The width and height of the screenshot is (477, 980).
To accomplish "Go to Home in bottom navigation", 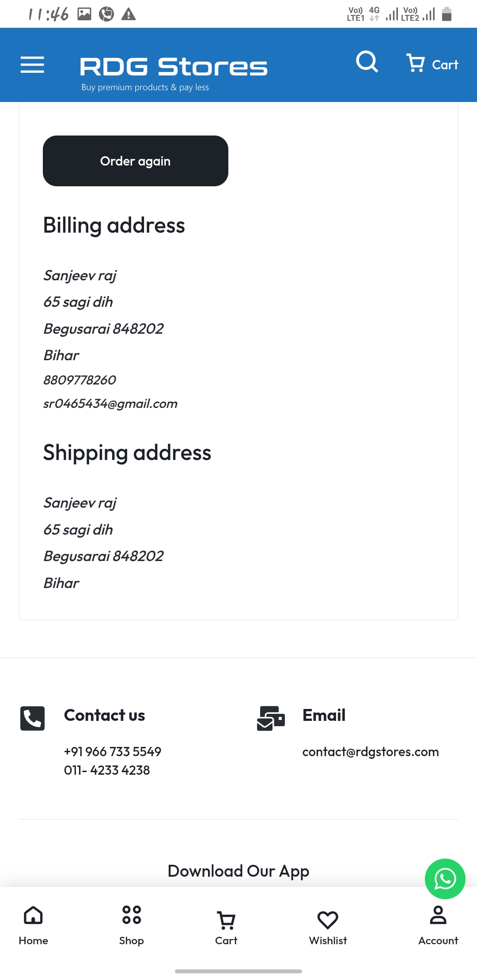I will click(33, 925).
